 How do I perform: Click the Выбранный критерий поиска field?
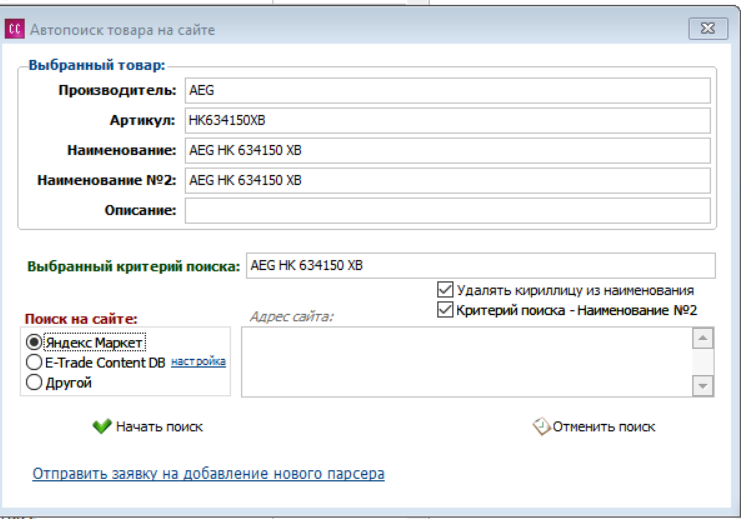481,266
